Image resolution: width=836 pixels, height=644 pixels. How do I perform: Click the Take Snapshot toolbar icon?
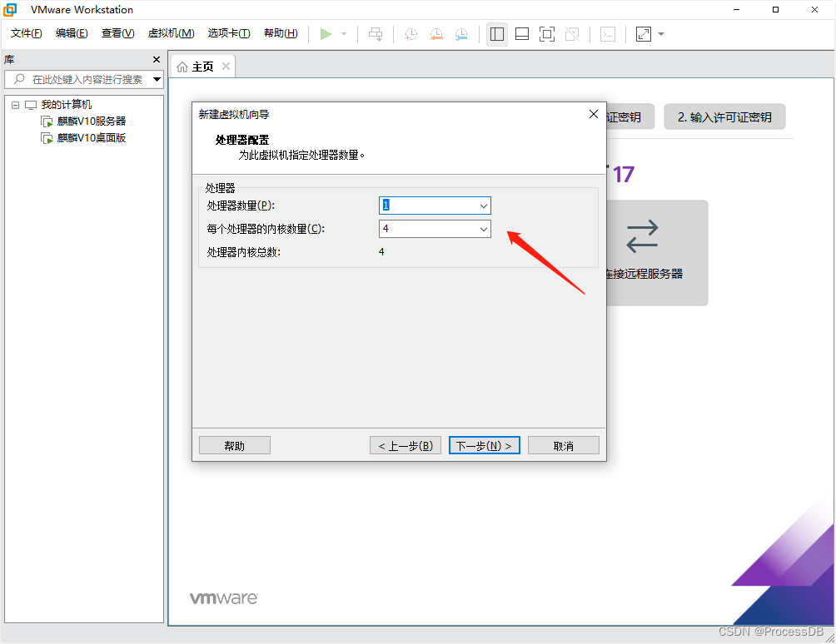411,34
